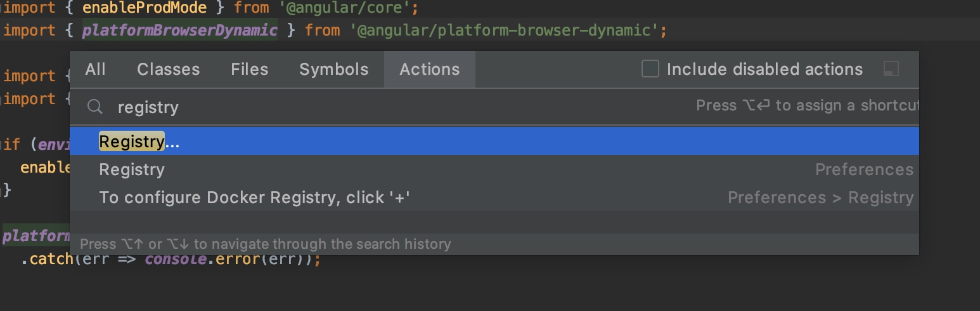Open the 'To configure Docker Registry' result
Image resolution: width=980 pixels, height=311 pixels.
(494, 197)
